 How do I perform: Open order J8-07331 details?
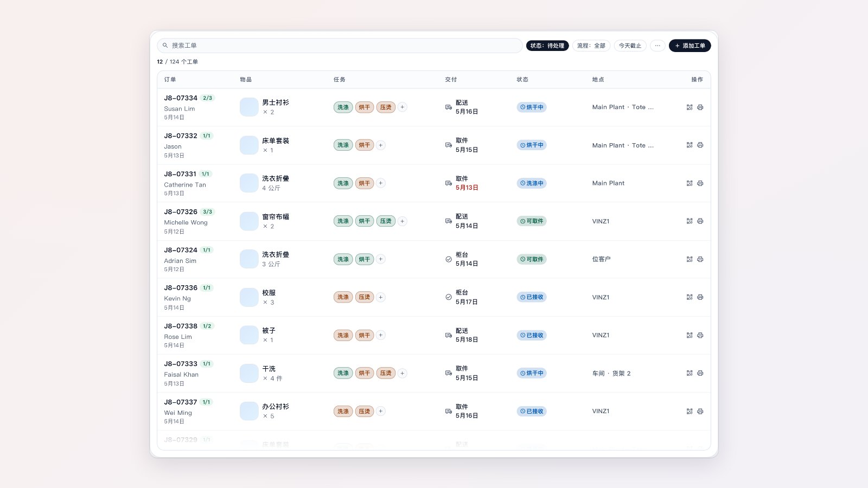click(180, 174)
